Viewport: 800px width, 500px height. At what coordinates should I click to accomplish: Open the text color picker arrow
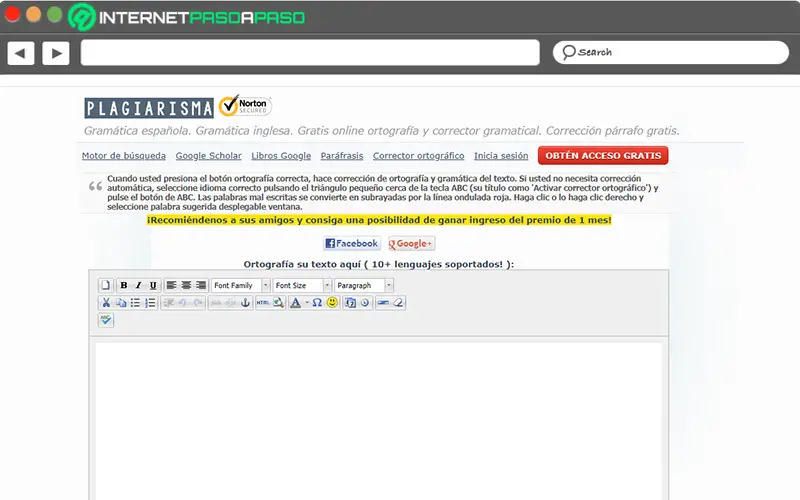[x=307, y=303]
